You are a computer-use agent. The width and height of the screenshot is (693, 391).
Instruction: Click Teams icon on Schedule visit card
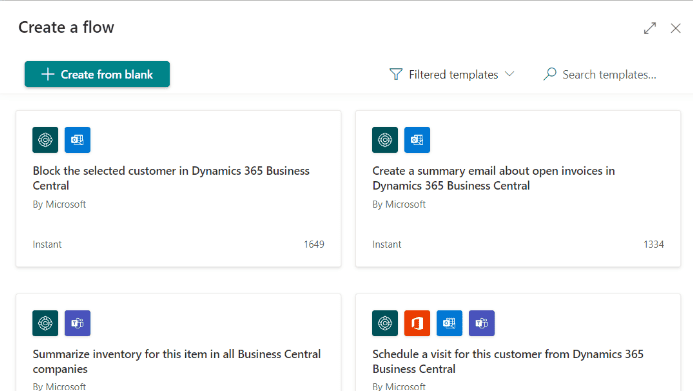tap(482, 323)
